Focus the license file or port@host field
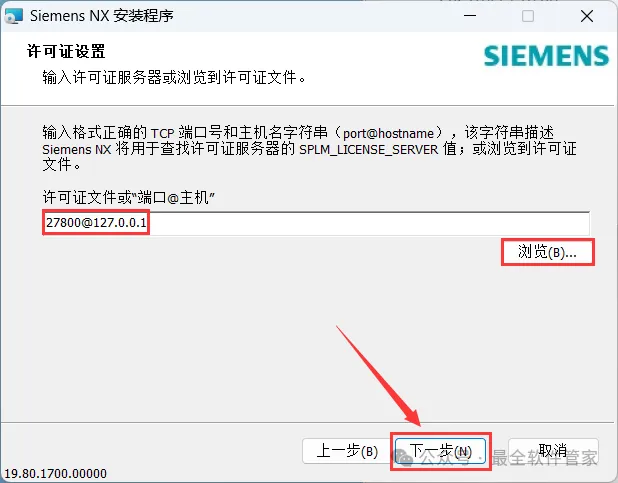 (x=316, y=223)
